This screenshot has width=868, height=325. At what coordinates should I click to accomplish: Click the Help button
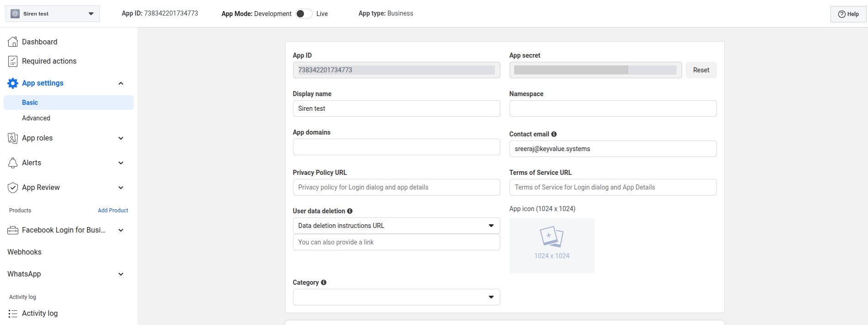848,14
